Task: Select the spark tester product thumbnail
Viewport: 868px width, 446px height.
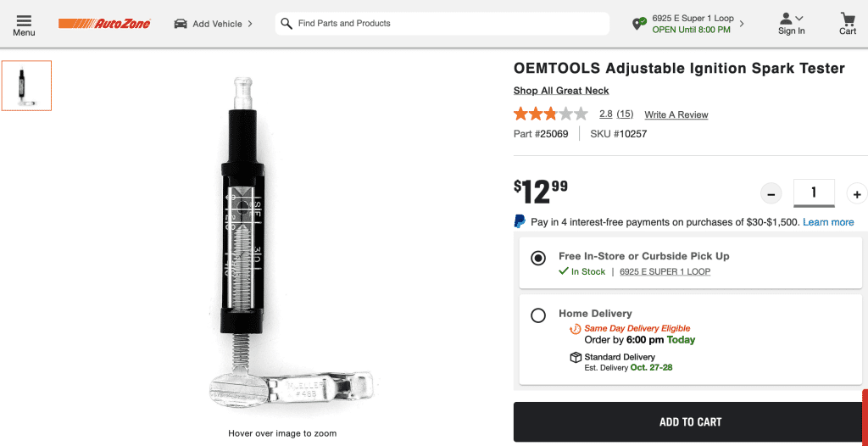Action: click(x=26, y=86)
